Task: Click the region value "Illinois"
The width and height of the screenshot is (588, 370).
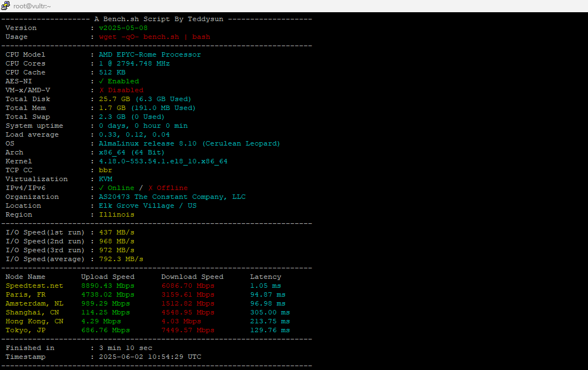Action: (117, 215)
